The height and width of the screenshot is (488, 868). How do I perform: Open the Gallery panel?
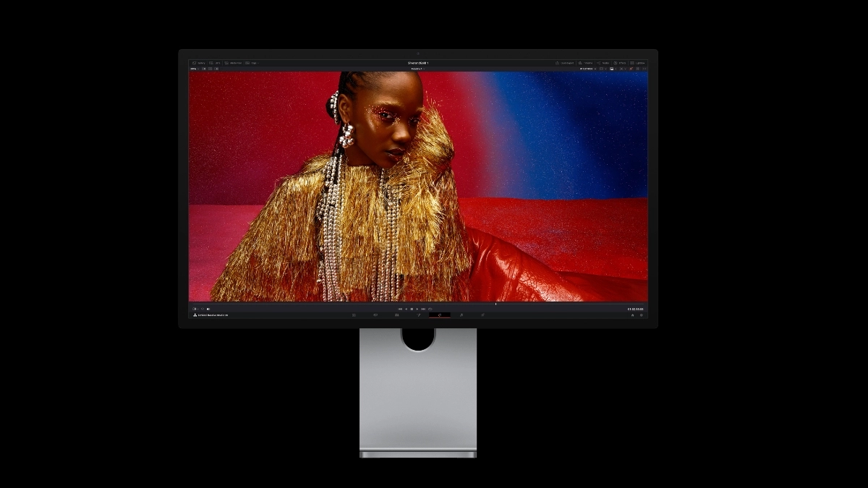pos(200,62)
